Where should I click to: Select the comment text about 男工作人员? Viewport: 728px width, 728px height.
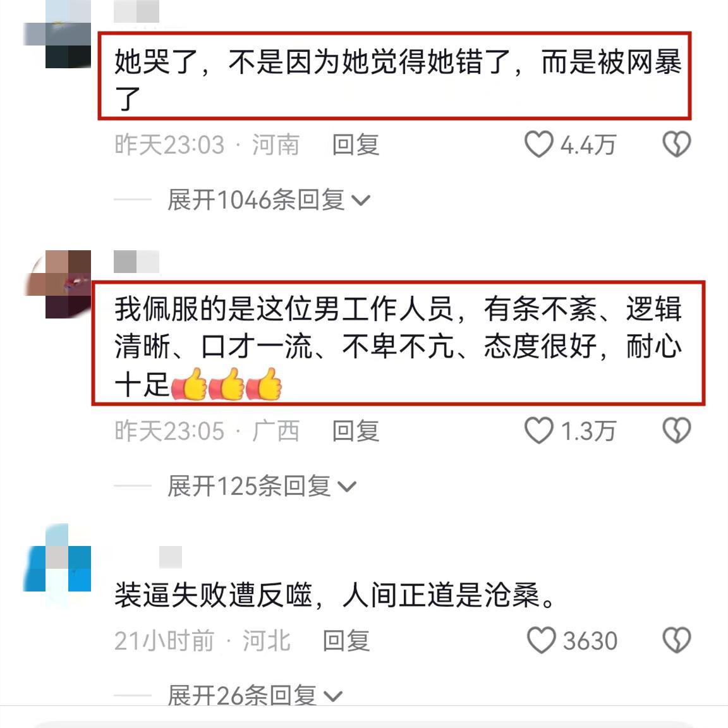pyautogui.click(x=398, y=346)
